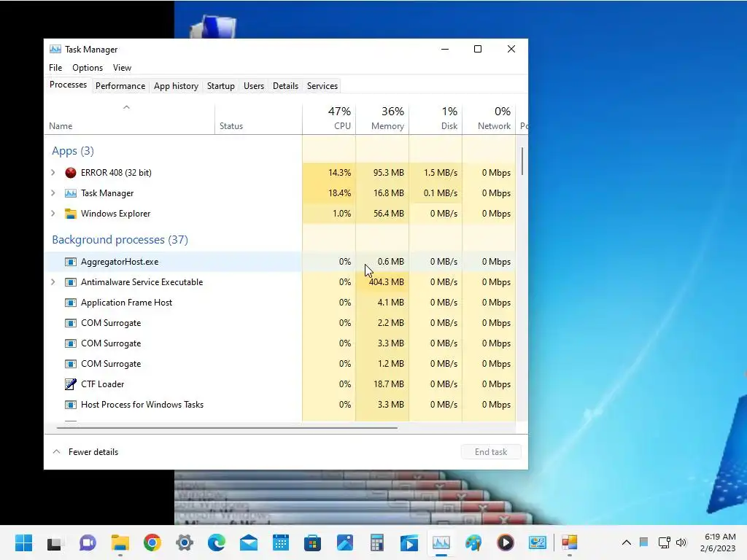Click the vertical scrollbar thumb in process list
Viewport: 747px width, 560px height.
point(522,161)
